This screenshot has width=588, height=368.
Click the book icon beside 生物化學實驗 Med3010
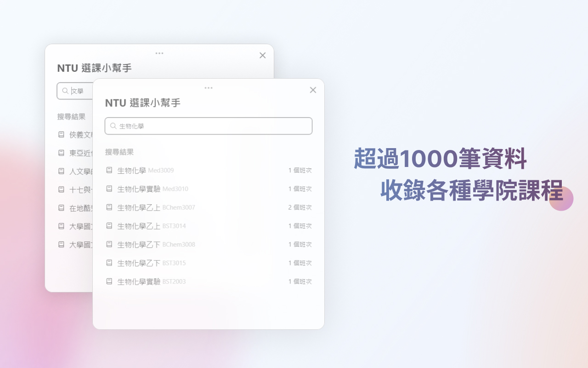108,189
